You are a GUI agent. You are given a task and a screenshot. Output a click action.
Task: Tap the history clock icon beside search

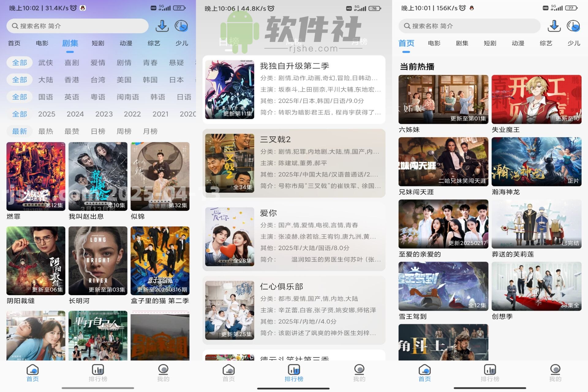coord(573,26)
